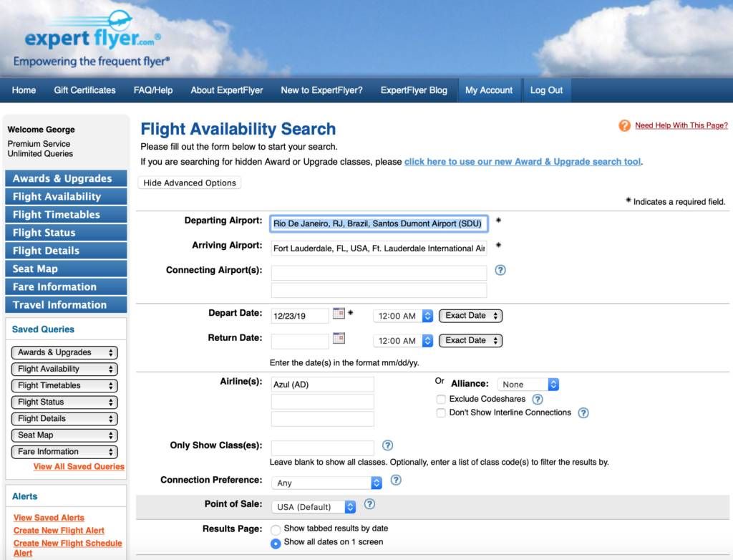
Task: Expand saved Flight Timetables queries dropdown
Action: click(64, 385)
